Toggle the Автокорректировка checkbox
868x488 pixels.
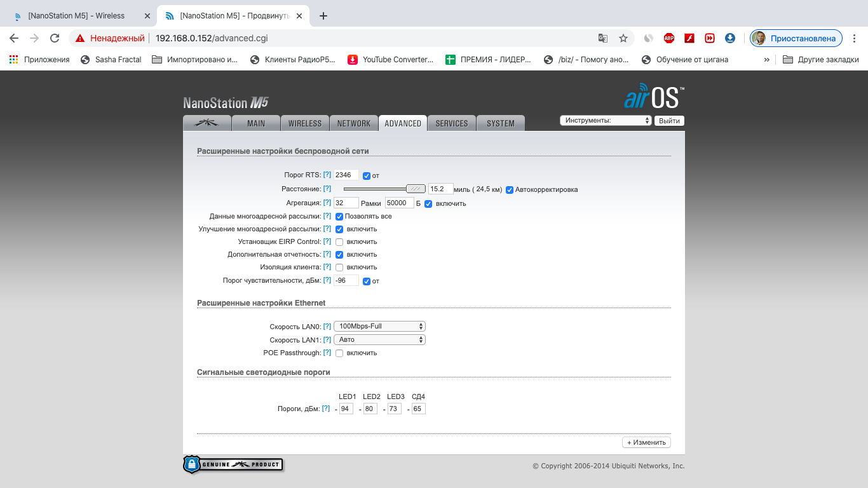click(x=510, y=189)
